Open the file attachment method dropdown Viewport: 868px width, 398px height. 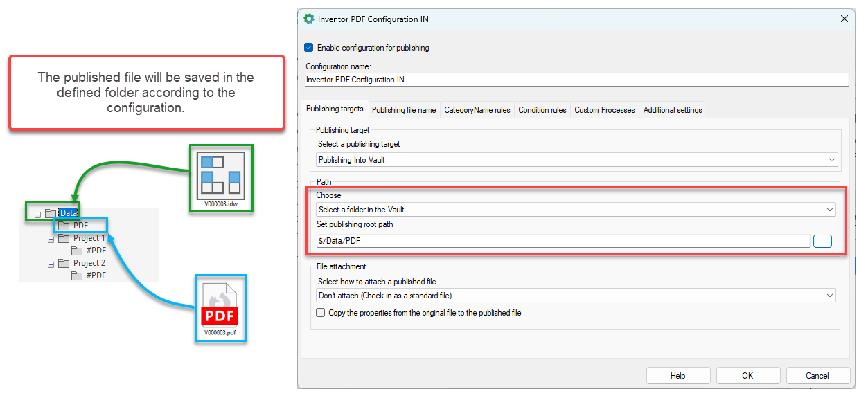(576, 296)
